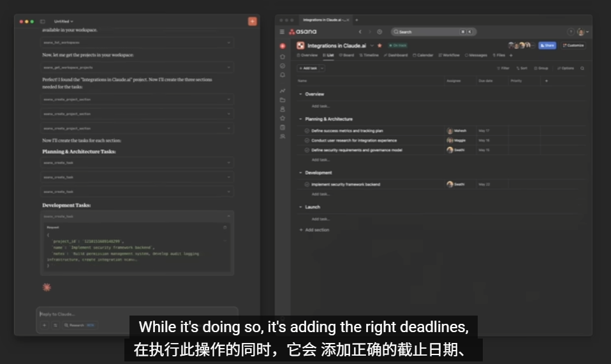Toggle the favorite star next to project title
The height and width of the screenshot is (364, 611).
pos(379,45)
